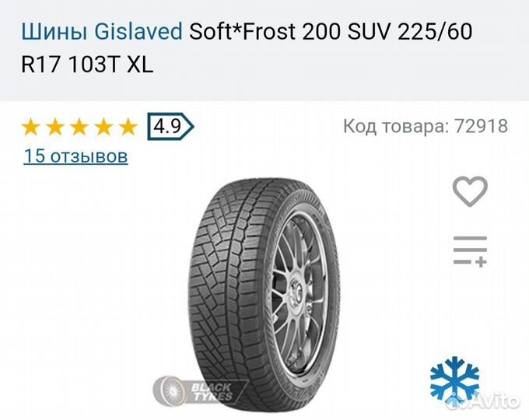Add tire to comparison list icon

click(x=470, y=252)
